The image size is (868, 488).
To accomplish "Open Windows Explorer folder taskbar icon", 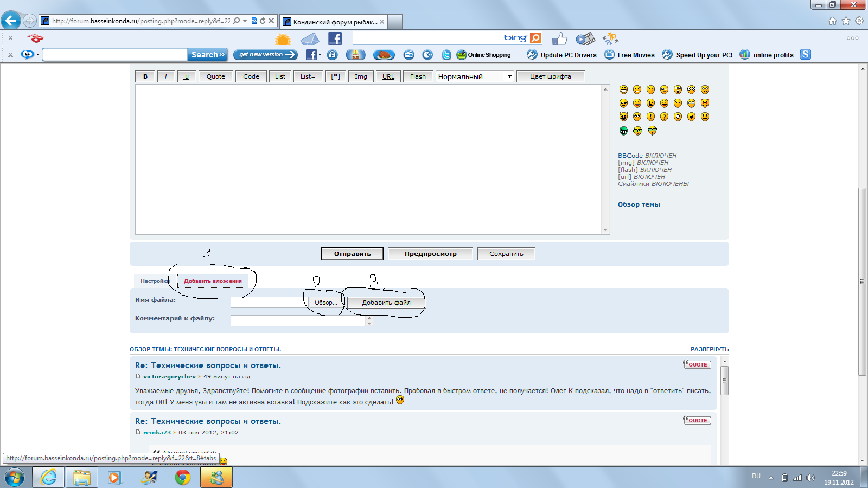I will (x=82, y=478).
